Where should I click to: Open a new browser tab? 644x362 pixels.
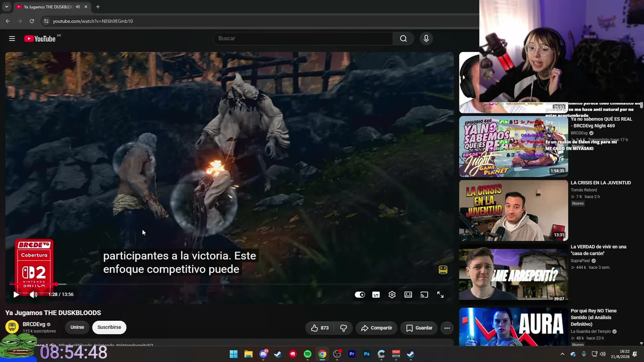click(x=98, y=7)
